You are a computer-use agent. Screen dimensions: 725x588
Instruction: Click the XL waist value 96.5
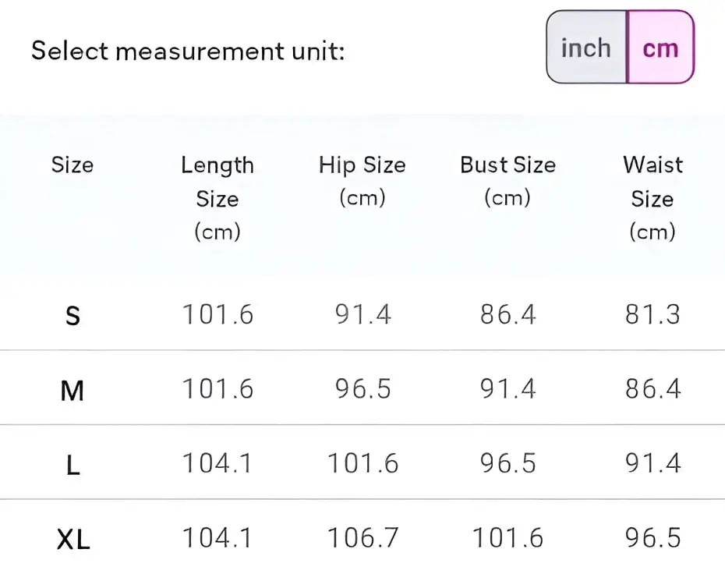point(652,537)
